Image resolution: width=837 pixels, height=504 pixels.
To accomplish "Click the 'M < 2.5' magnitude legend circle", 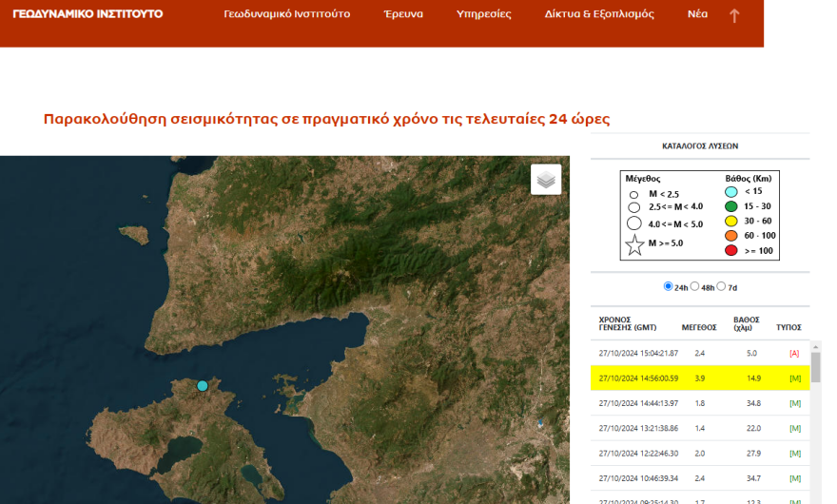I will pos(633,195).
